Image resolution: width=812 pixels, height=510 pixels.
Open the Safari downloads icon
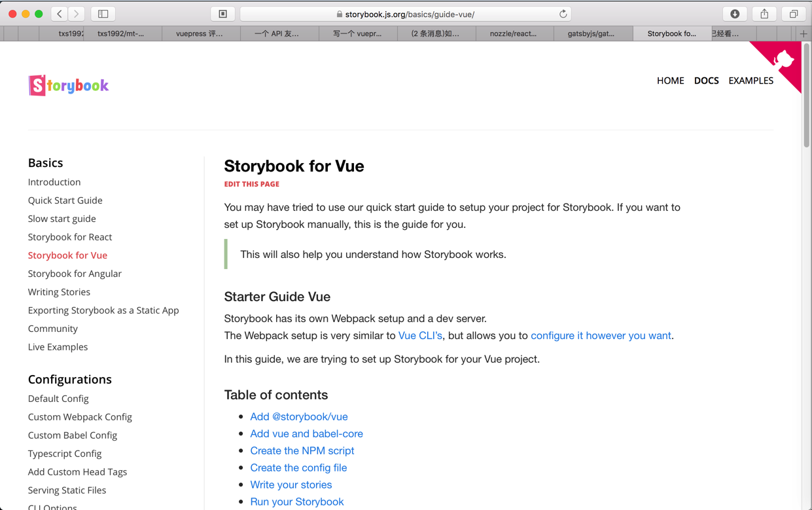[x=735, y=14]
